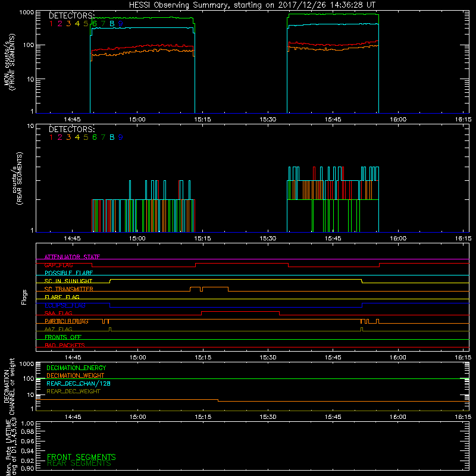The image size is (476, 476).
Task: Click detector 3 in the front segments legend
Action: click(68, 23)
